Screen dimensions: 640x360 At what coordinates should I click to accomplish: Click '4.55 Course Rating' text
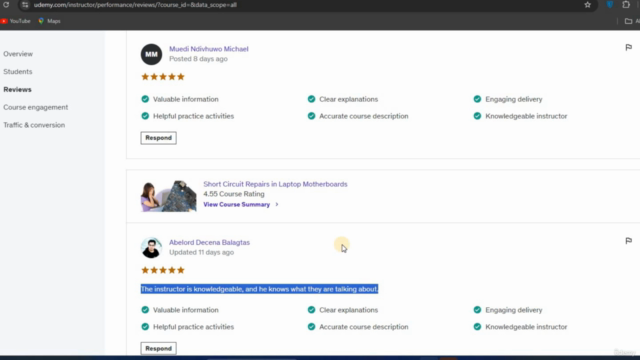[x=234, y=194]
